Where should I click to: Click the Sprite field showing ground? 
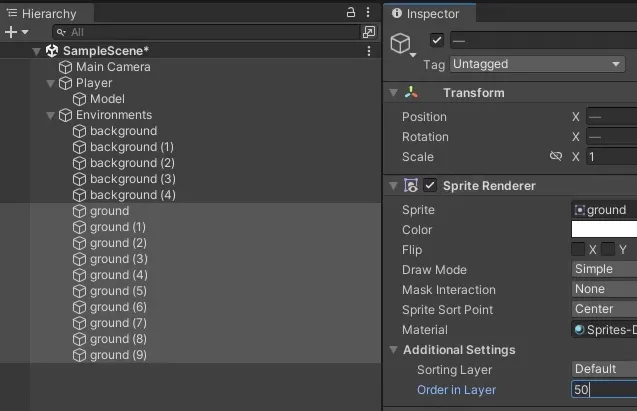coord(604,210)
